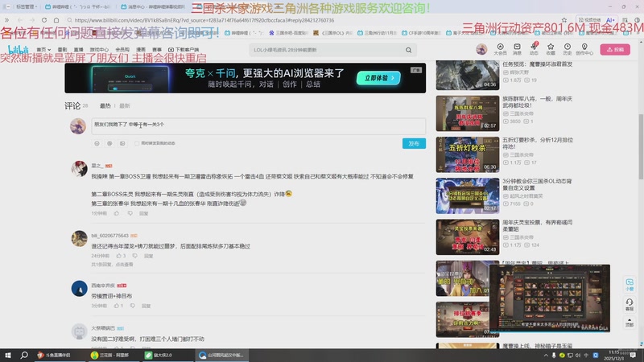644x362 pixels.
Task: Open the 赛事 nav item
Action: coord(157,50)
